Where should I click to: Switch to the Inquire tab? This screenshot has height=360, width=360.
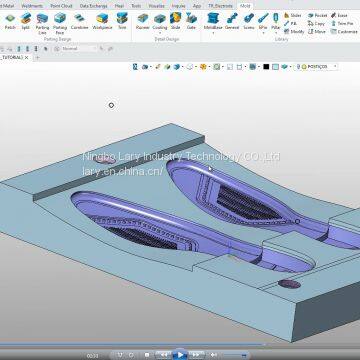tap(178, 6)
